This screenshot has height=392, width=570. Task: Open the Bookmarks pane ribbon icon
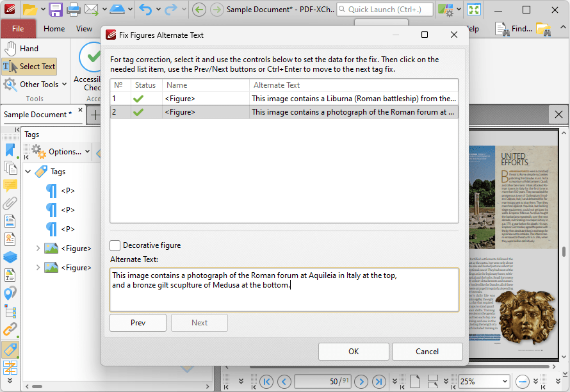[10, 150]
